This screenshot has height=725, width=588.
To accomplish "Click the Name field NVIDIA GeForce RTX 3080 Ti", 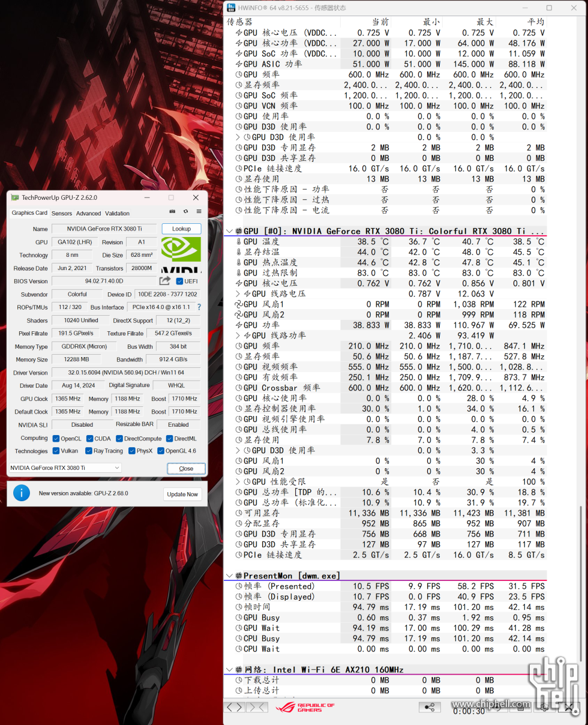I will [x=105, y=229].
